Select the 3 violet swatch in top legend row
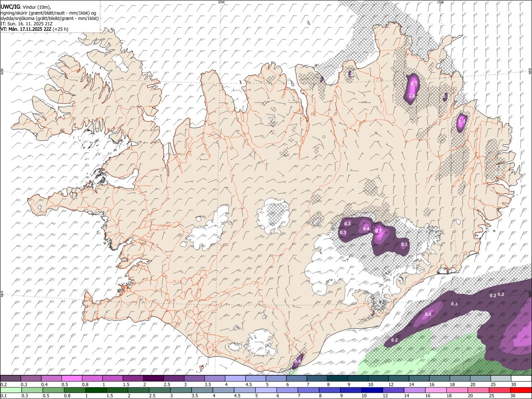The height and width of the screenshot is (399, 532). (195, 379)
